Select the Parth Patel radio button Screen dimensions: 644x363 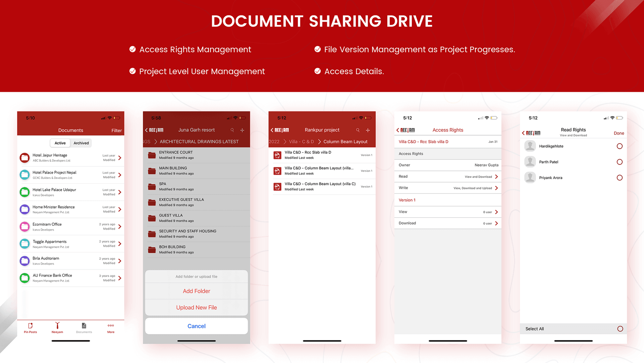click(x=620, y=162)
